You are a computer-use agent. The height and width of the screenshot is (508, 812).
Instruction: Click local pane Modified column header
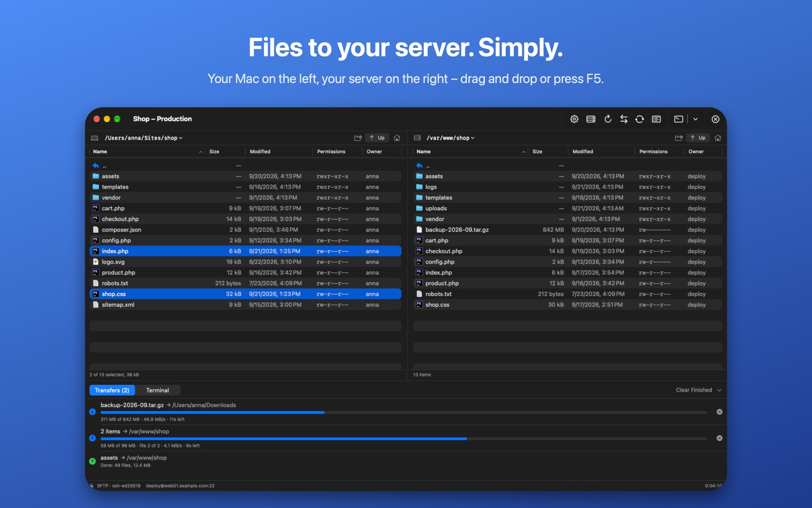(279, 151)
